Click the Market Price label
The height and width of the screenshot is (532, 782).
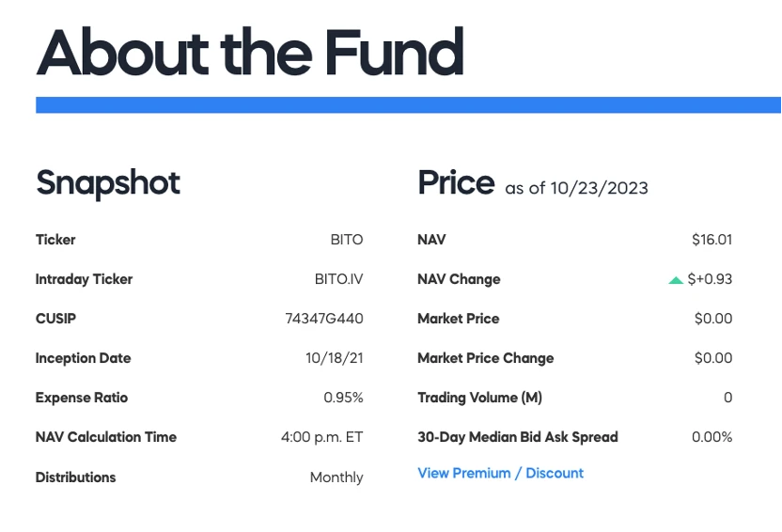point(458,319)
